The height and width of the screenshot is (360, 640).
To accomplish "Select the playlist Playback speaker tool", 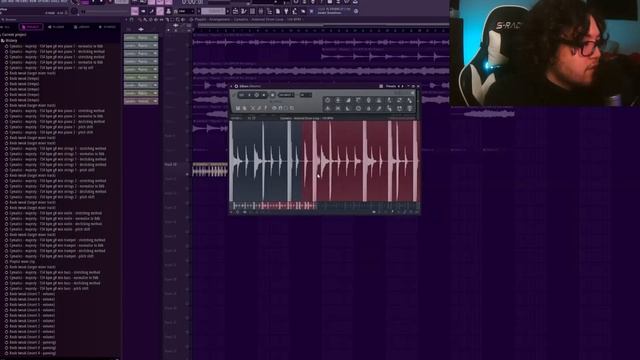I will tap(182, 19).
